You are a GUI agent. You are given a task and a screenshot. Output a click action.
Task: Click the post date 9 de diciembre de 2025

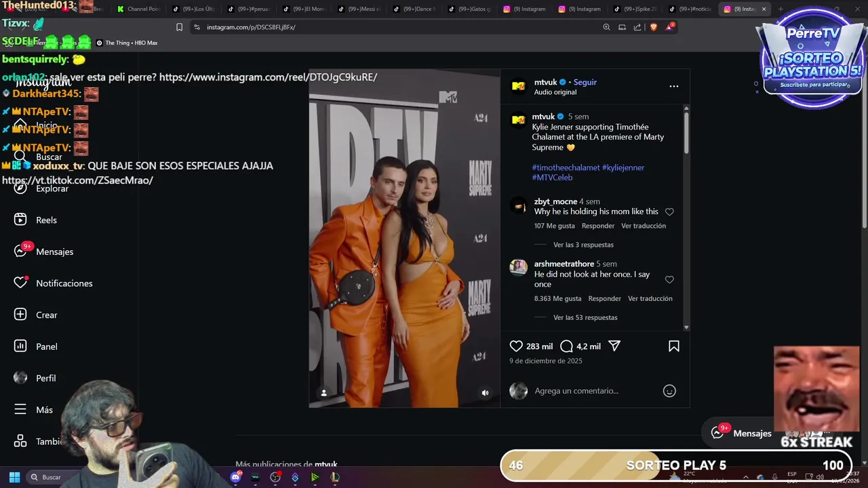click(546, 361)
